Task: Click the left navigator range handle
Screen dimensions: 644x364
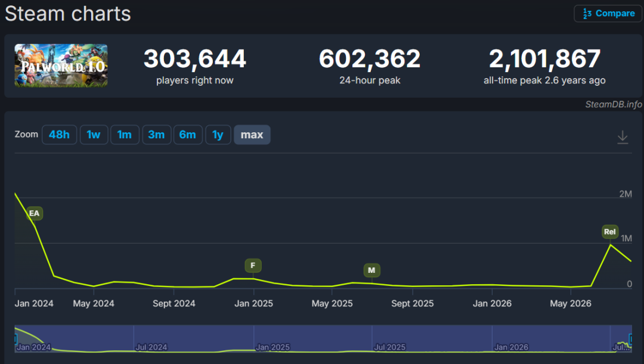Action: click(x=16, y=339)
